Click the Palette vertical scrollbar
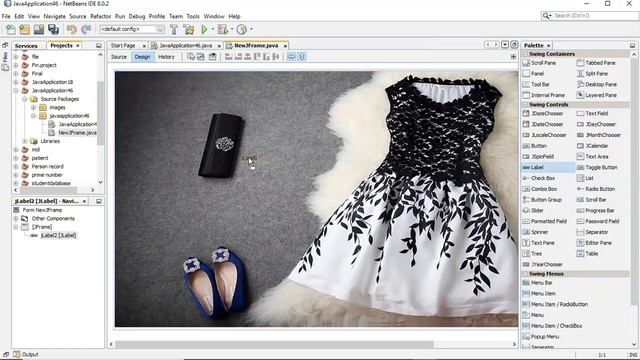This screenshot has width=640, height=360. click(x=634, y=181)
